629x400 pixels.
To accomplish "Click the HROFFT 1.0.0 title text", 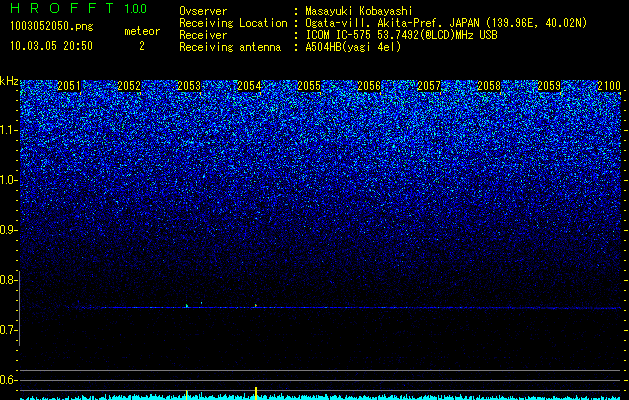I will [x=79, y=8].
